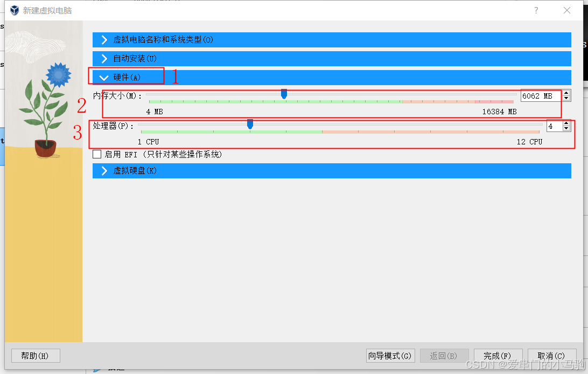
Task: Click the 1 CPU minimum label
Action: pos(149,142)
